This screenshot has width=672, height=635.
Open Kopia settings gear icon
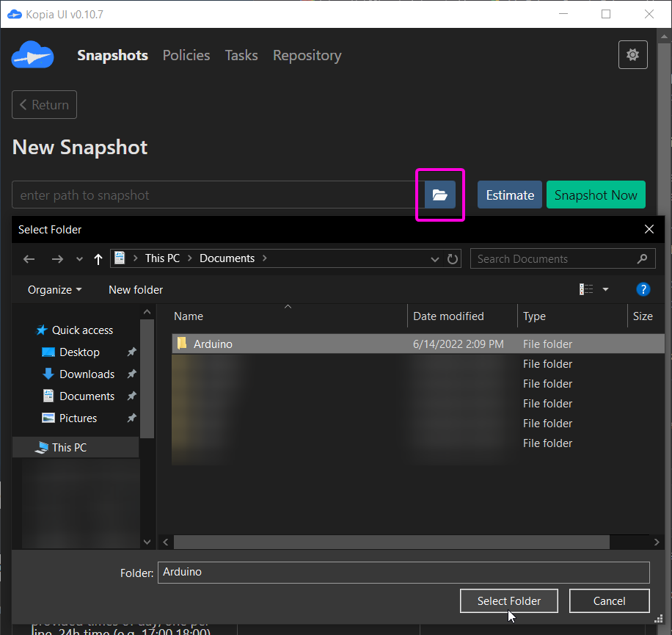(632, 54)
